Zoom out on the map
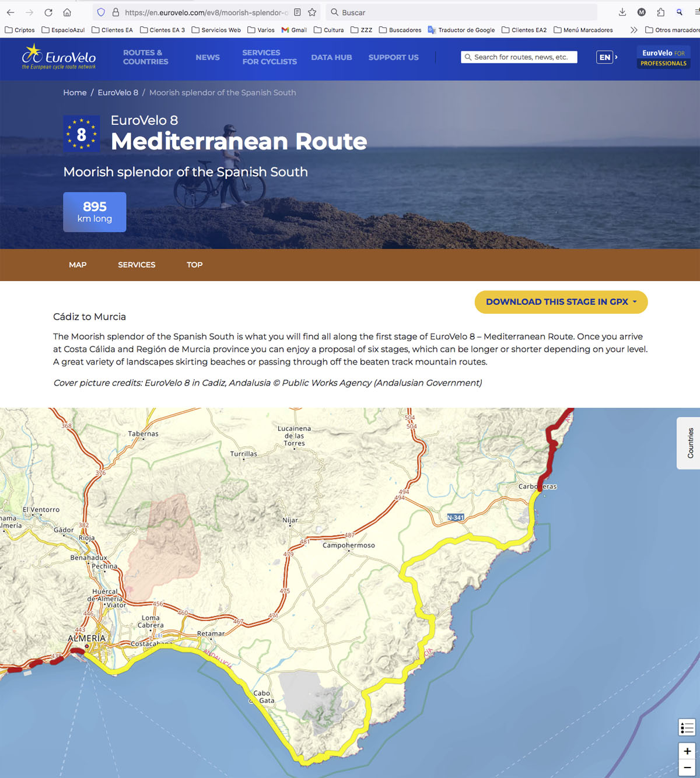Screen dimensions: 700x778 (687, 768)
